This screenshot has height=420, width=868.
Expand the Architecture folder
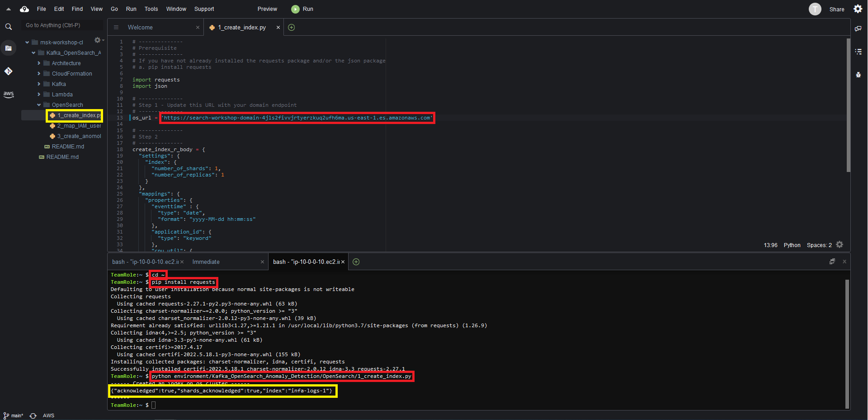click(39, 63)
